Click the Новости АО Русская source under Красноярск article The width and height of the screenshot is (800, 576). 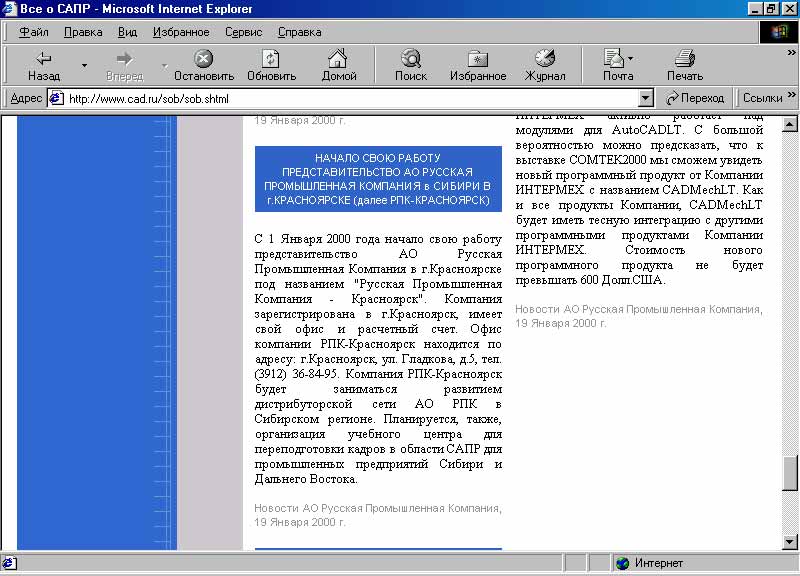pos(378,515)
